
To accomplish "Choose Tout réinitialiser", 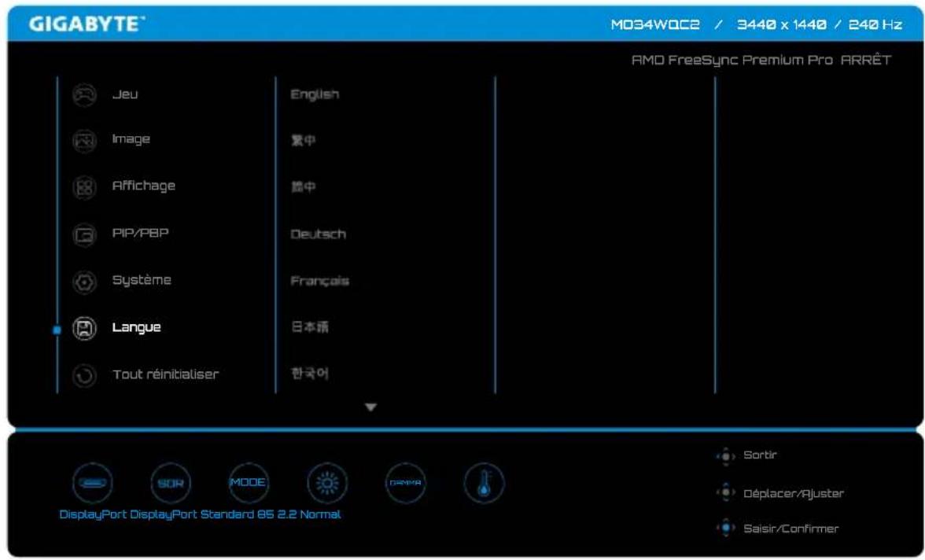I will (165, 374).
